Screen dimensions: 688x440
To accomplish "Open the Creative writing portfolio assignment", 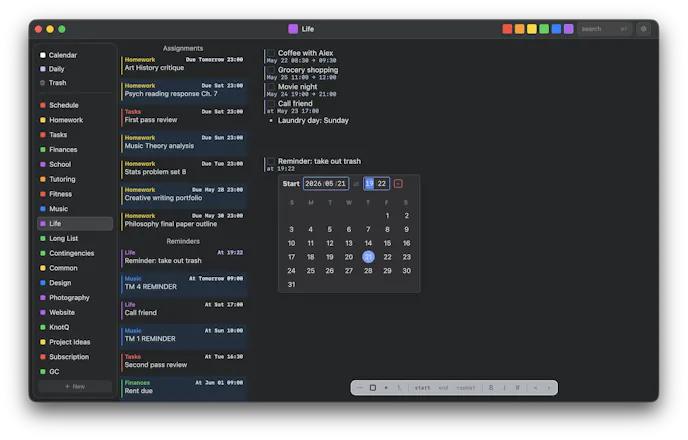I will click(x=183, y=194).
